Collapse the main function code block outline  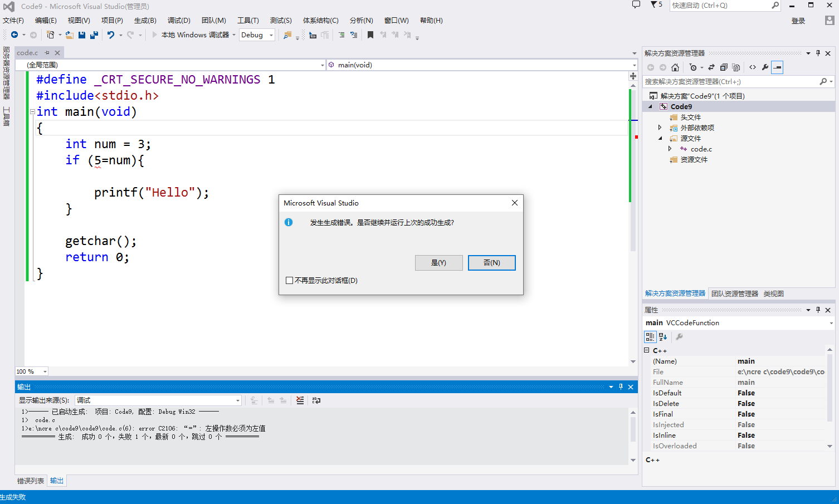click(32, 112)
